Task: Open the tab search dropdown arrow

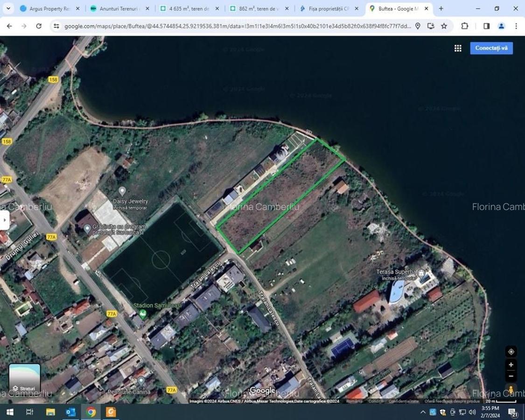Action: click(x=8, y=8)
